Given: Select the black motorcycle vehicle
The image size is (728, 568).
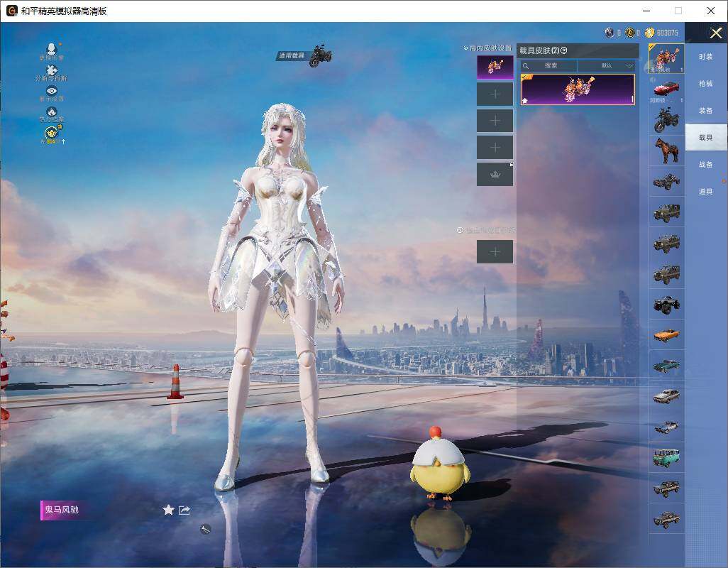Looking at the screenshot, I should (x=666, y=119).
